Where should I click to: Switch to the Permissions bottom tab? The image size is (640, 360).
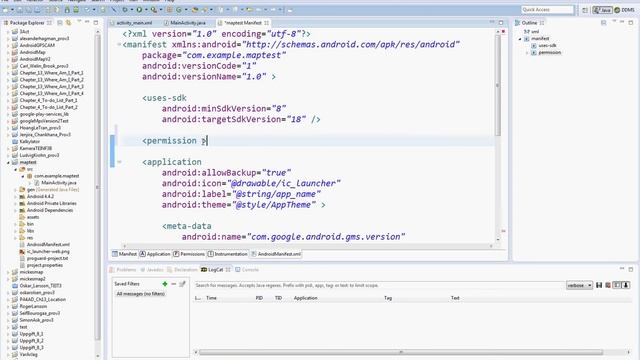point(189,254)
